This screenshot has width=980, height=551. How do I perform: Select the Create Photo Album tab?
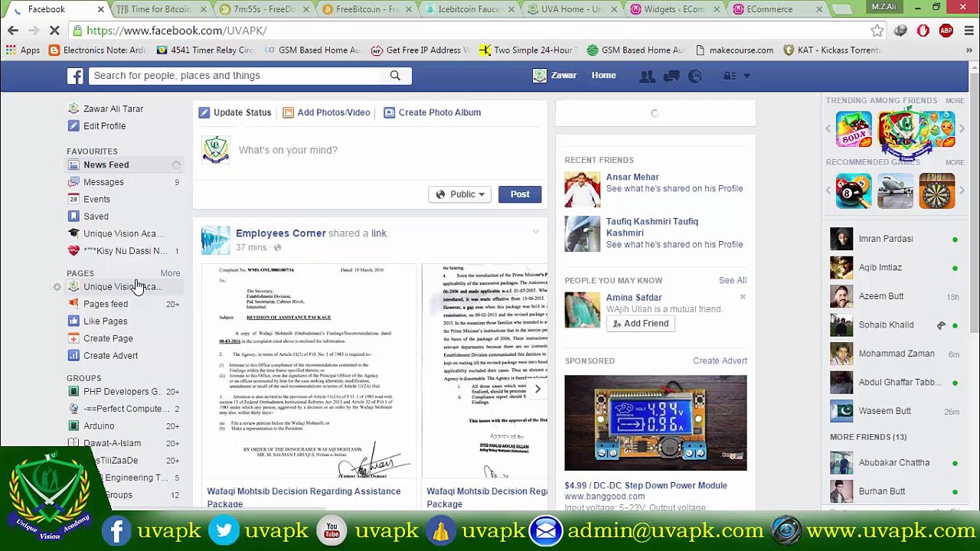click(432, 112)
